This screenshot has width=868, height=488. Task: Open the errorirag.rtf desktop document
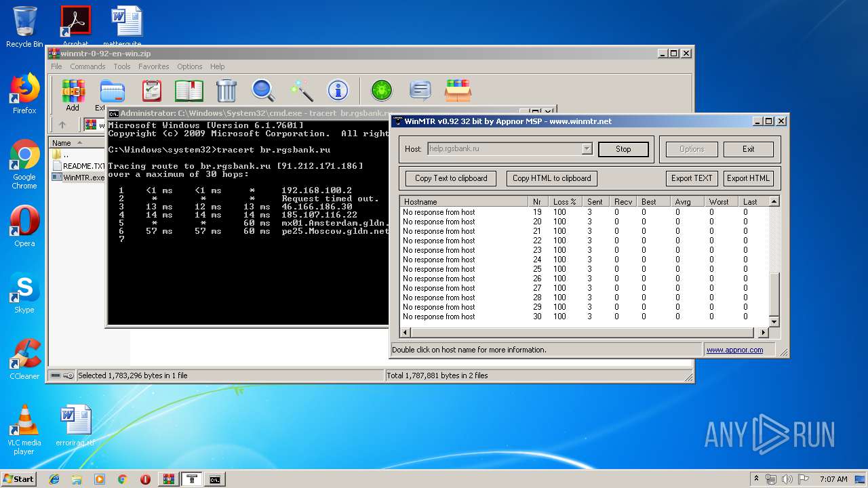point(75,426)
